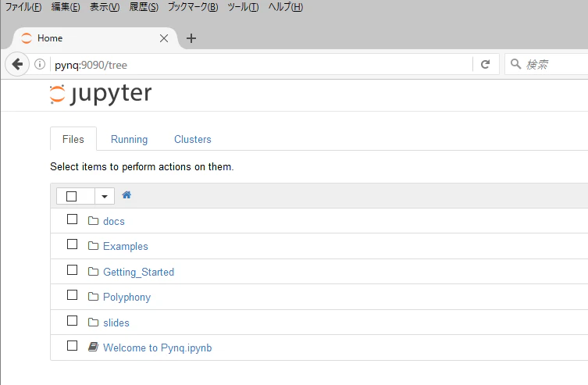The image size is (588, 385).
Task: Check the box for the Examples folder
Action: point(72,244)
